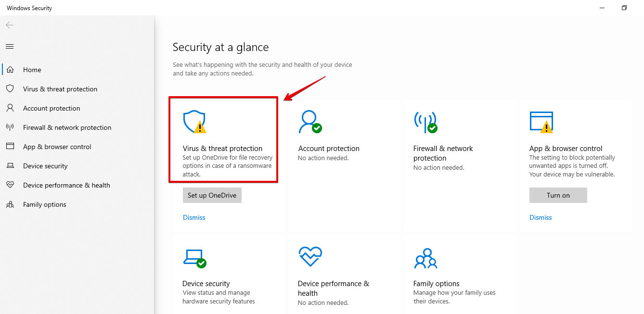
Task: Open App & browser control sidebar item
Action: pyautogui.click(x=57, y=147)
